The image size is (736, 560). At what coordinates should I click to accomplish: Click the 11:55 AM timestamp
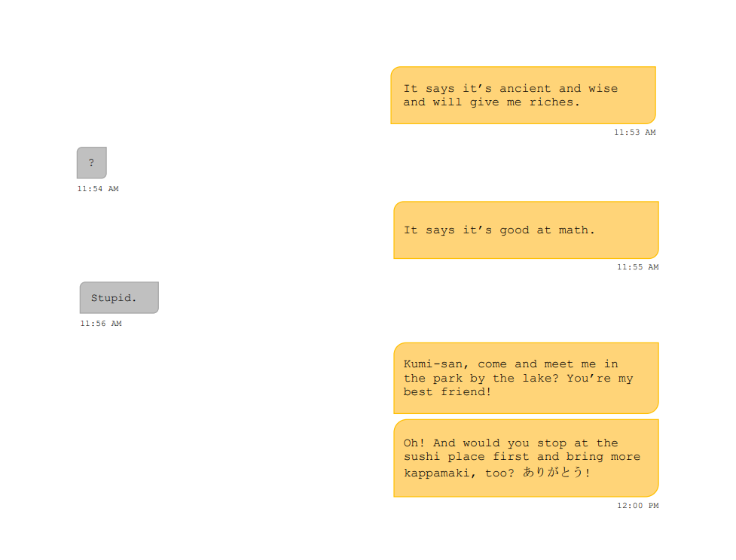[x=637, y=267]
